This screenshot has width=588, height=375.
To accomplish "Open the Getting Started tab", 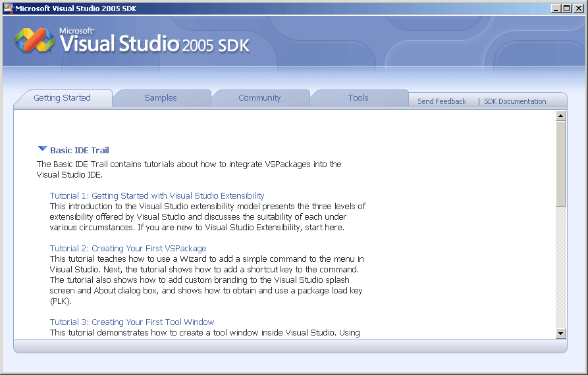I will (x=63, y=98).
